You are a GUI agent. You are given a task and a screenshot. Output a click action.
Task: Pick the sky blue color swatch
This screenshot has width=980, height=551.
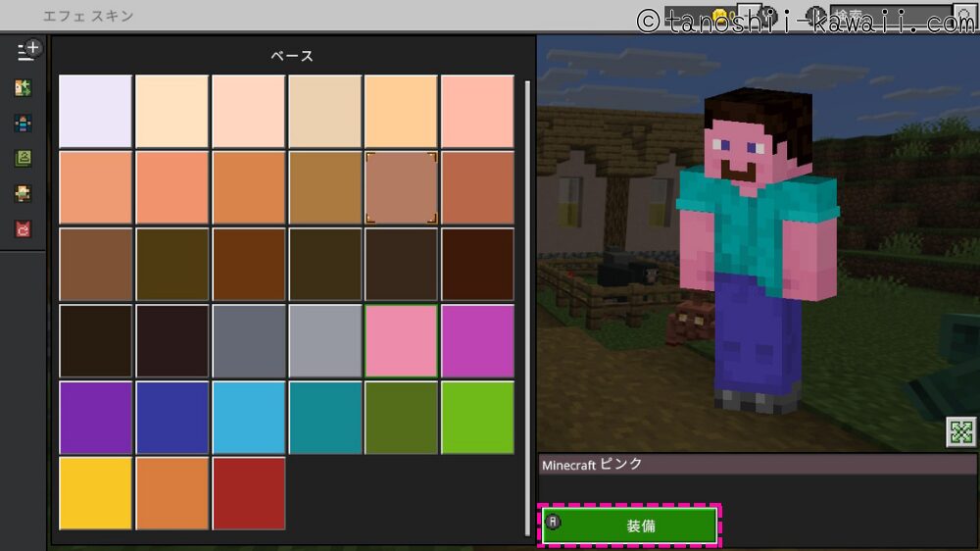pyautogui.click(x=248, y=417)
